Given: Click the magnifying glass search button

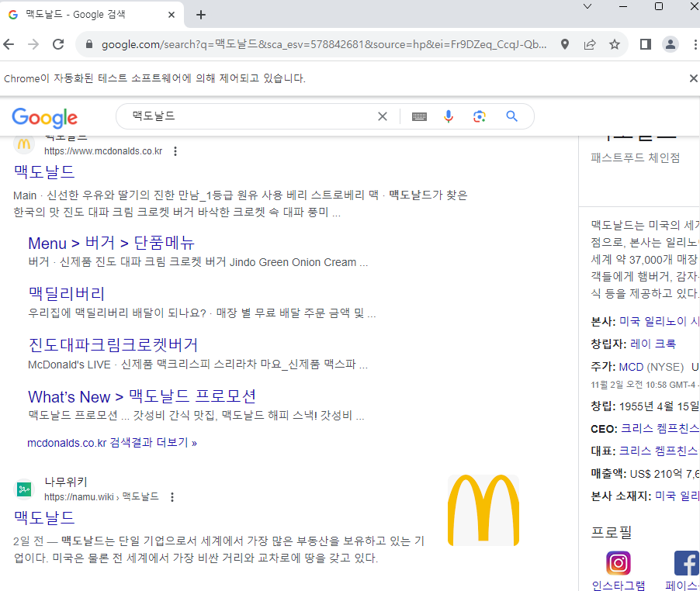Looking at the screenshot, I should [511, 116].
